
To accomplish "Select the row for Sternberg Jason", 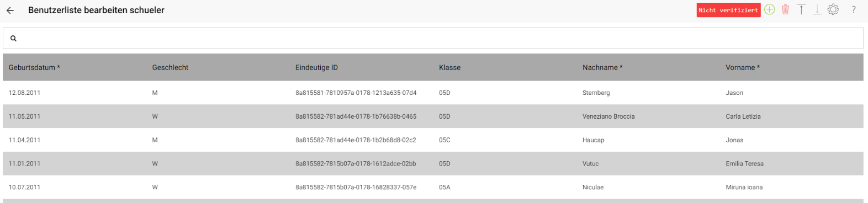I will 433,93.
